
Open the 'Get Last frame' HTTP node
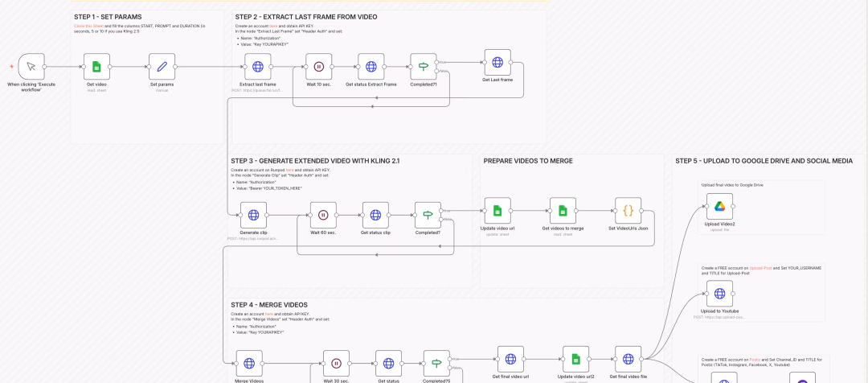click(497, 62)
